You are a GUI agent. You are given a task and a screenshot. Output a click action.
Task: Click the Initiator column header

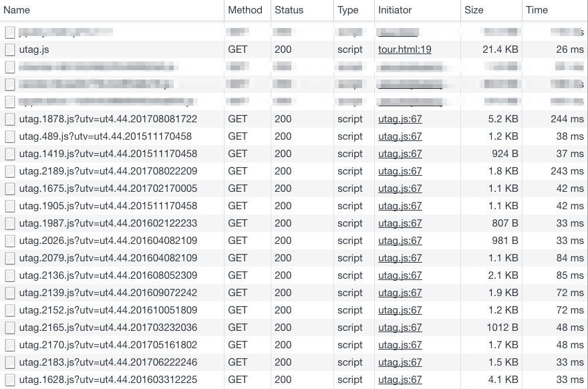click(395, 10)
